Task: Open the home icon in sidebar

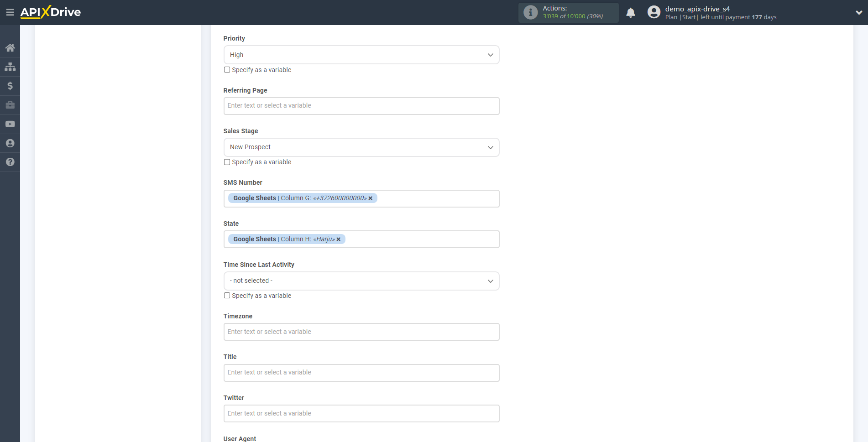Action: [x=10, y=48]
